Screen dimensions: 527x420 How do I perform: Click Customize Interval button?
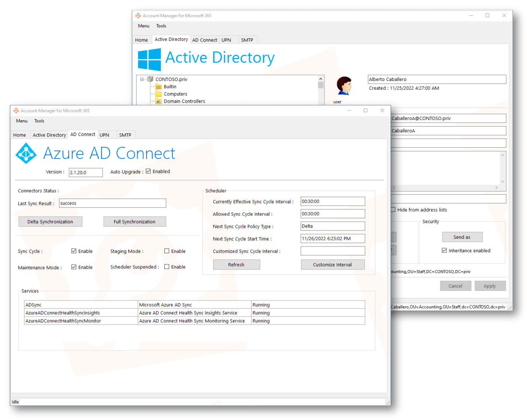[x=332, y=265]
